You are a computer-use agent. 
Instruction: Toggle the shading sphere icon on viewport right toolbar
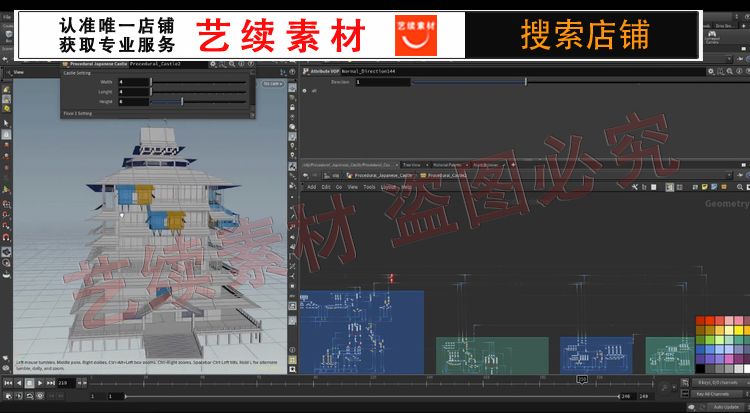click(292, 127)
